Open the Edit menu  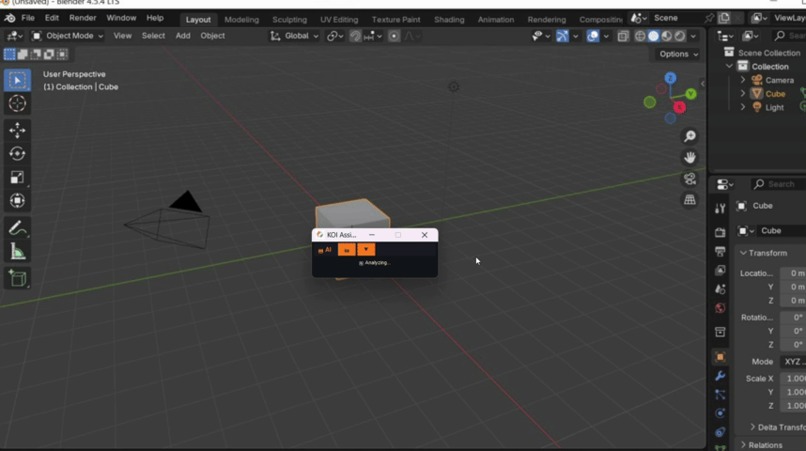[x=52, y=18]
